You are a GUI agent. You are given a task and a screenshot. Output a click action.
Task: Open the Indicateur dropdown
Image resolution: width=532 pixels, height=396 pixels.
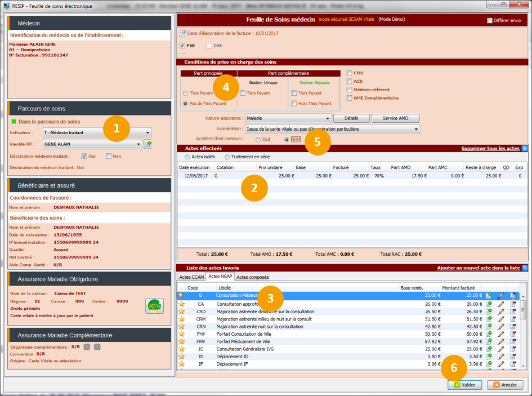(148, 133)
